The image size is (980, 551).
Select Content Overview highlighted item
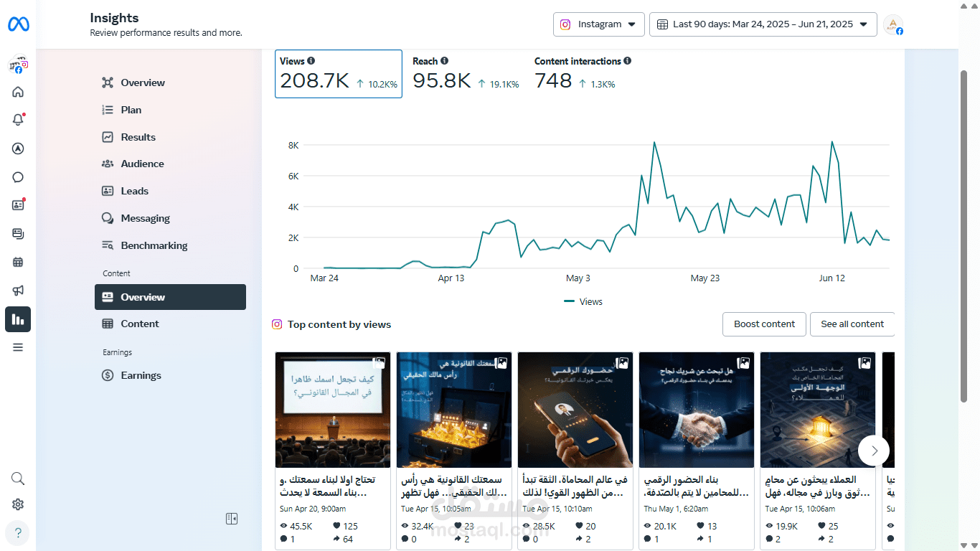(x=170, y=297)
